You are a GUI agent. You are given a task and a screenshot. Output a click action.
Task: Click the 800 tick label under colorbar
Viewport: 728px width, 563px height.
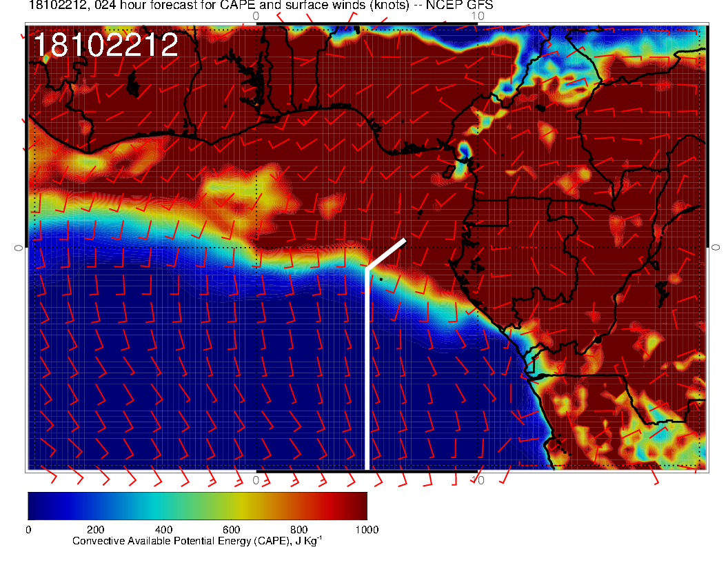(299, 530)
